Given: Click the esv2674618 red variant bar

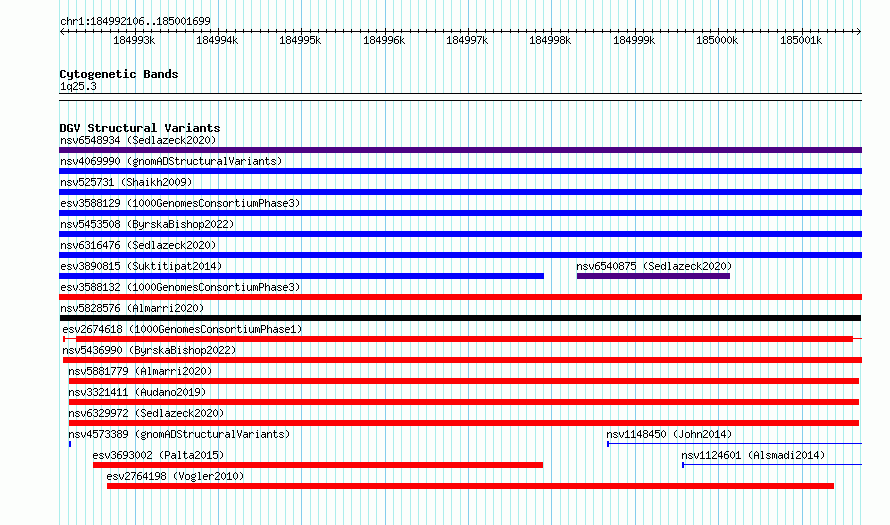Looking at the screenshot, I should 464,339.
